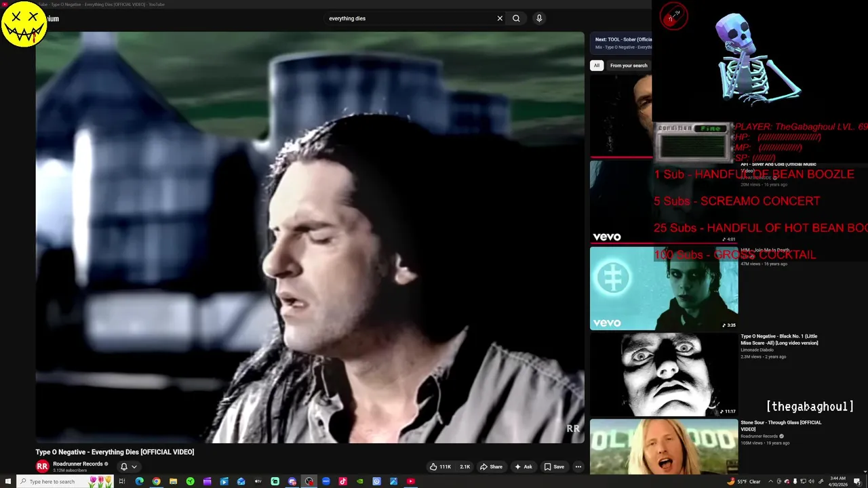This screenshot has width=868, height=488.
Task: Open the Type O Negative - Black No. 1 thumbnail
Action: 664,374
